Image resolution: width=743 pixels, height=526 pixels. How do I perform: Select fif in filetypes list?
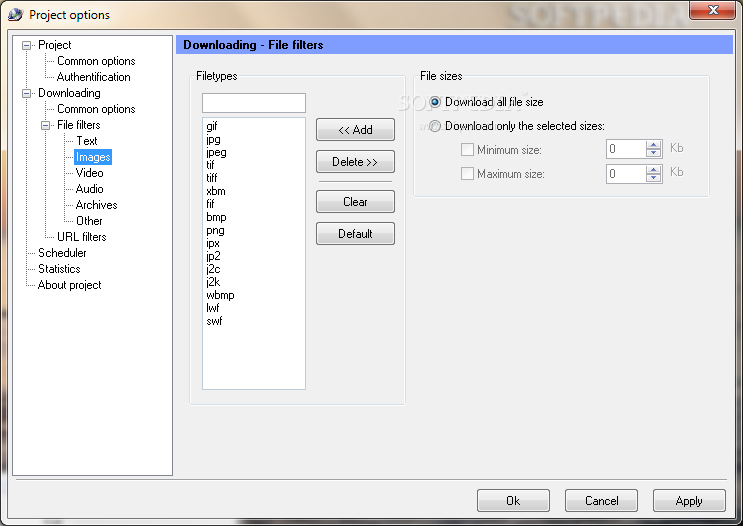210,204
